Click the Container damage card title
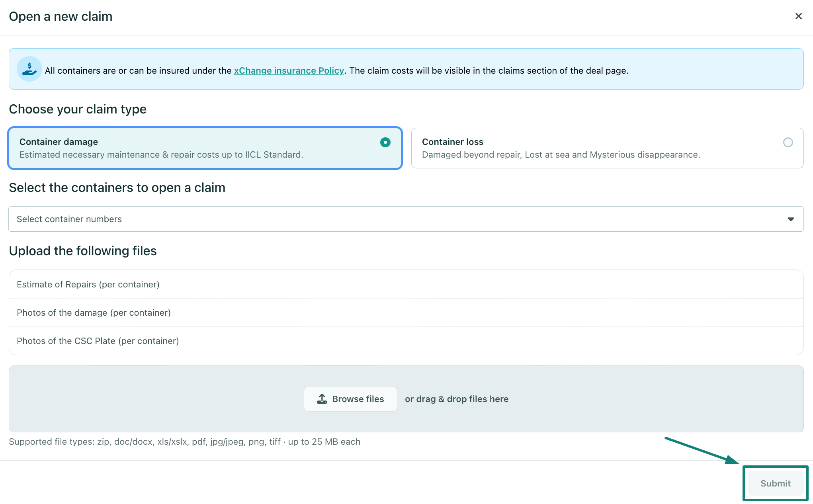 point(59,142)
